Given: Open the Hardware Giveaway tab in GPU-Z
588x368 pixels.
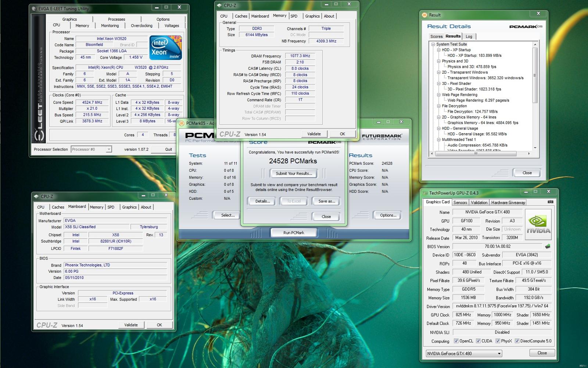Looking at the screenshot, I should [x=508, y=202].
